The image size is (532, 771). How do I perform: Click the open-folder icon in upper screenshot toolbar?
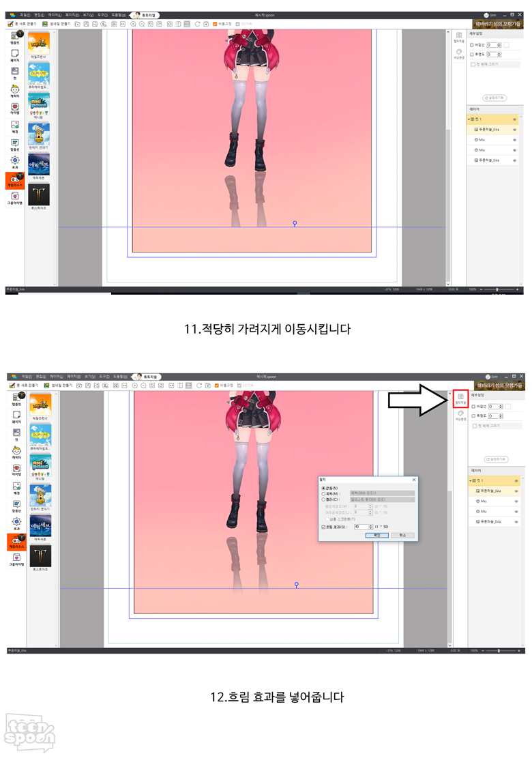78,24
